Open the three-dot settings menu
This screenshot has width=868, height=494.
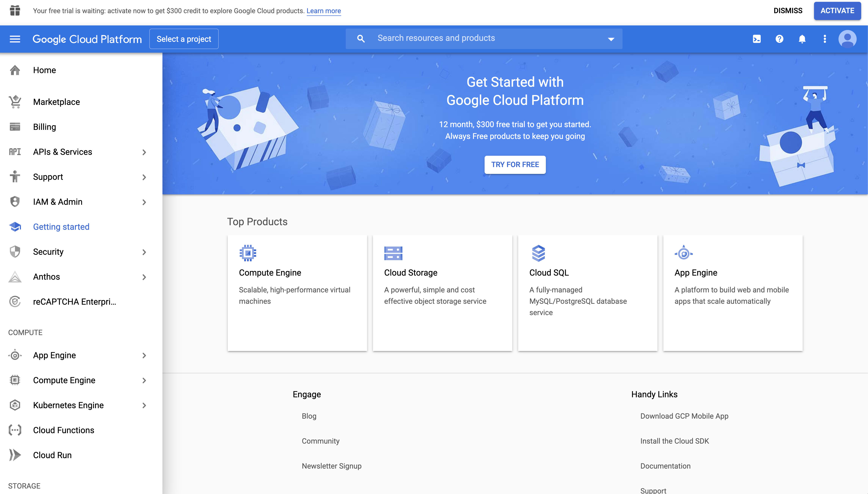coord(825,39)
